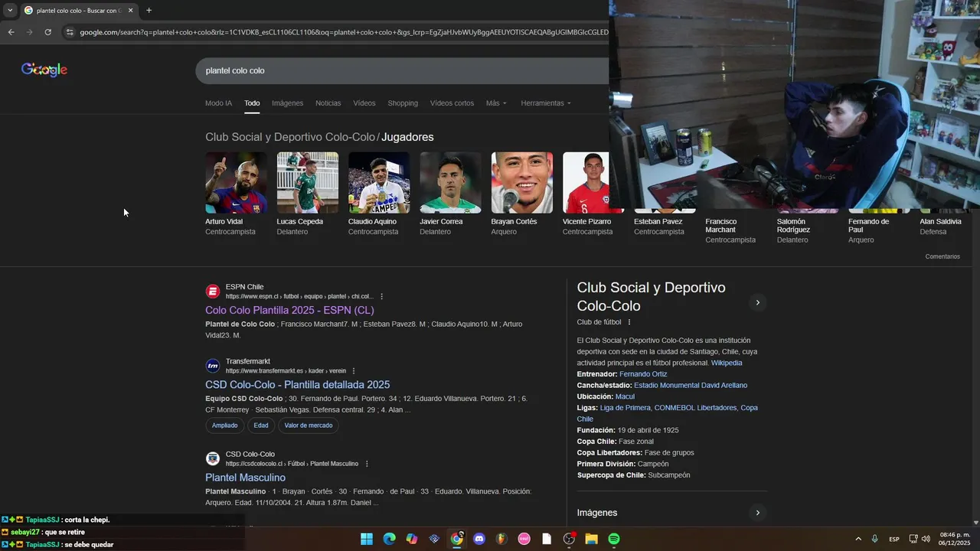This screenshot has height=551, width=980.
Task: Close the plantel colo colo tab
Action: pyautogui.click(x=130, y=11)
